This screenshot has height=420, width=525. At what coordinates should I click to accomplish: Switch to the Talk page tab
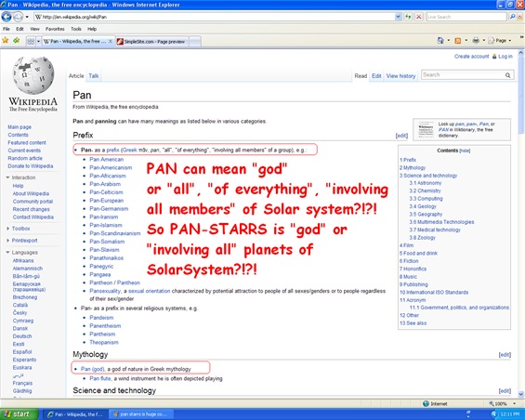pos(94,75)
